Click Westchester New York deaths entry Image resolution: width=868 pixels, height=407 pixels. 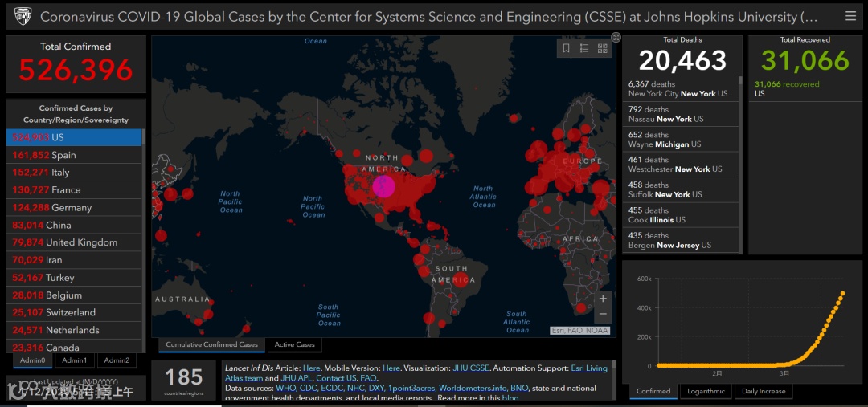pos(682,165)
